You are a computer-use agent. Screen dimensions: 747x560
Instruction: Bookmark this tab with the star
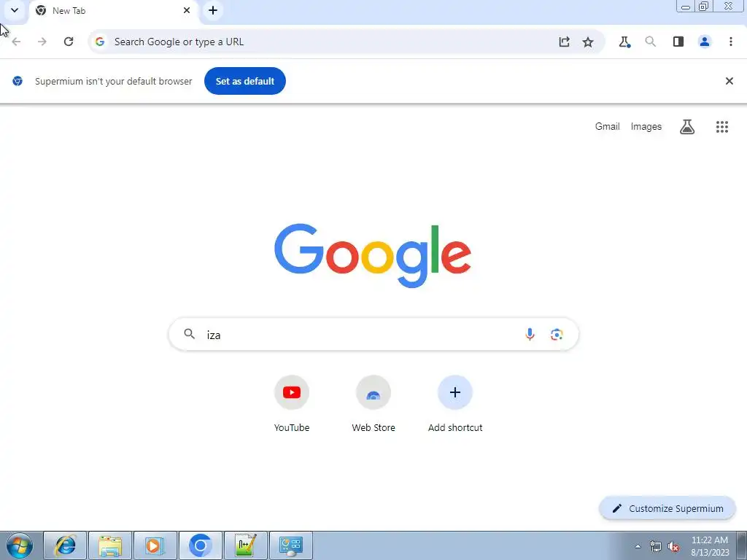tap(588, 42)
